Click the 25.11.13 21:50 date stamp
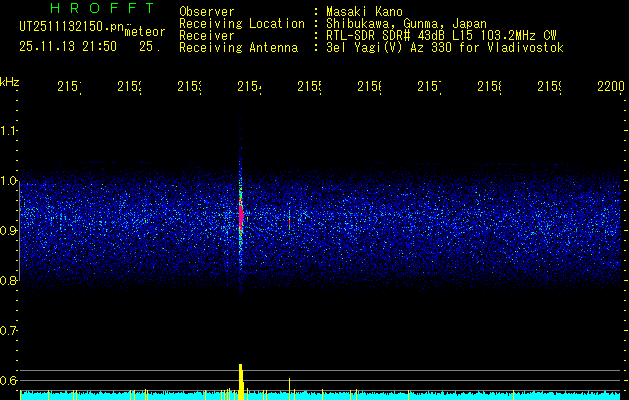The image size is (629, 400). click(x=68, y=47)
